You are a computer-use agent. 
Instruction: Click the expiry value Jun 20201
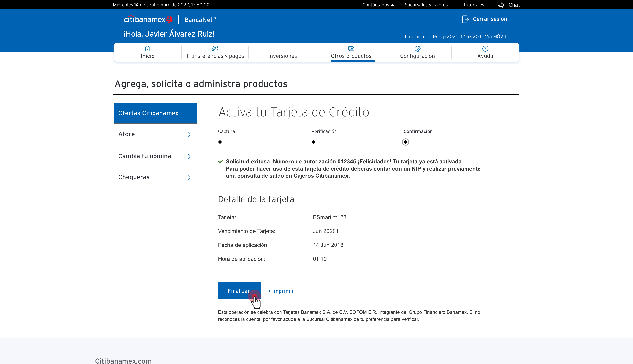(x=326, y=231)
